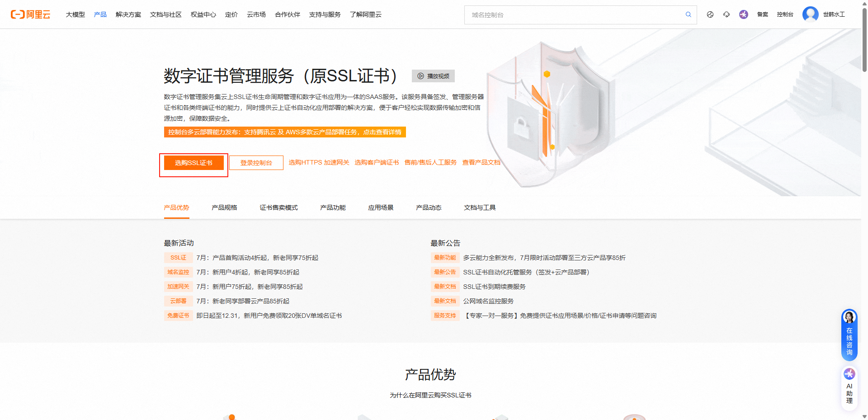The height and width of the screenshot is (420, 868).
Task: Open the 查看产品文档 link
Action: tap(481, 162)
